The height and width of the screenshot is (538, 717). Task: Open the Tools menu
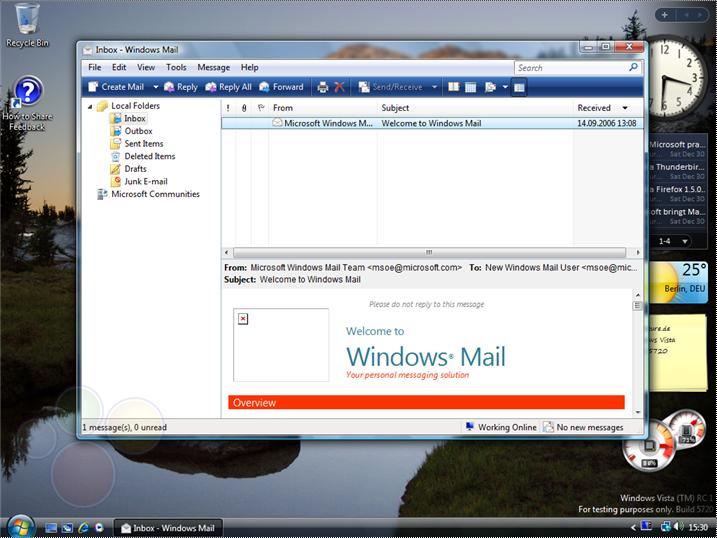[176, 67]
